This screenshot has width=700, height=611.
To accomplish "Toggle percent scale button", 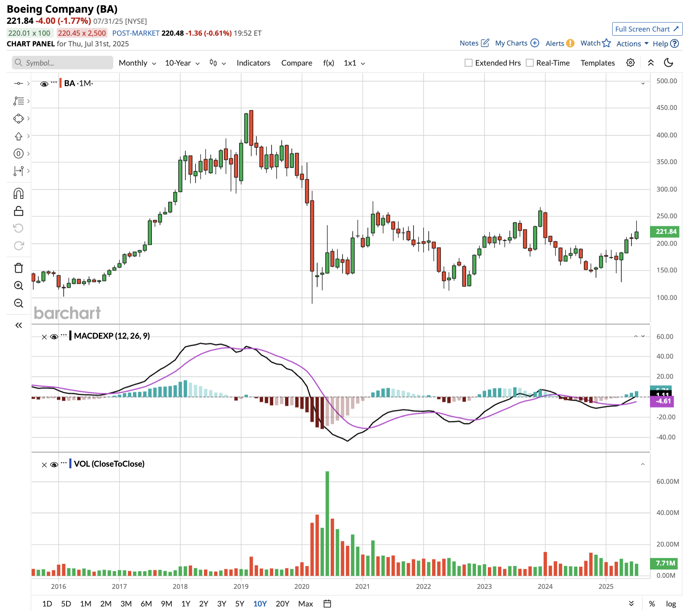I will [652, 604].
